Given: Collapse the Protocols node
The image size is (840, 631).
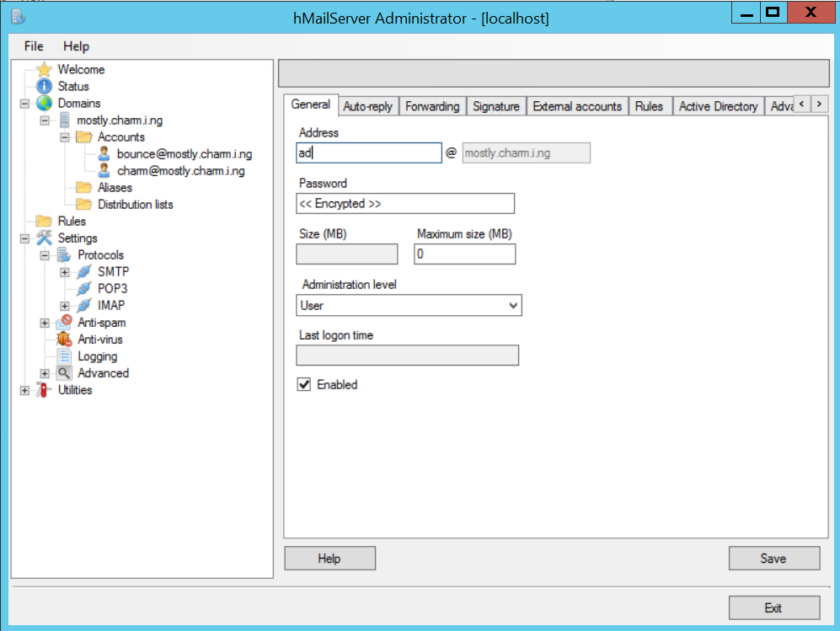Looking at the screenshot, I should [x=45, y=255].
